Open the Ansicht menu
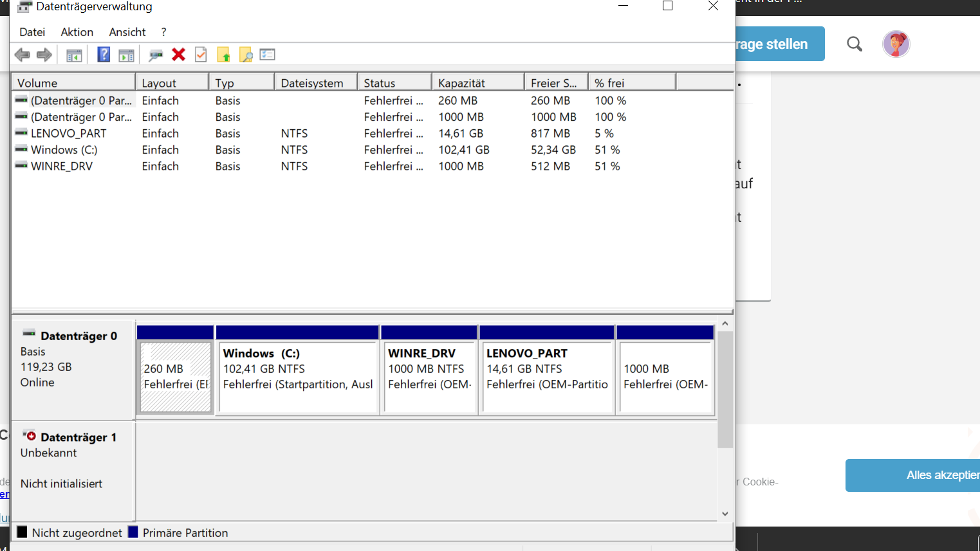The width and height of the screenshot is (980, 551). [x=127, y=32]
